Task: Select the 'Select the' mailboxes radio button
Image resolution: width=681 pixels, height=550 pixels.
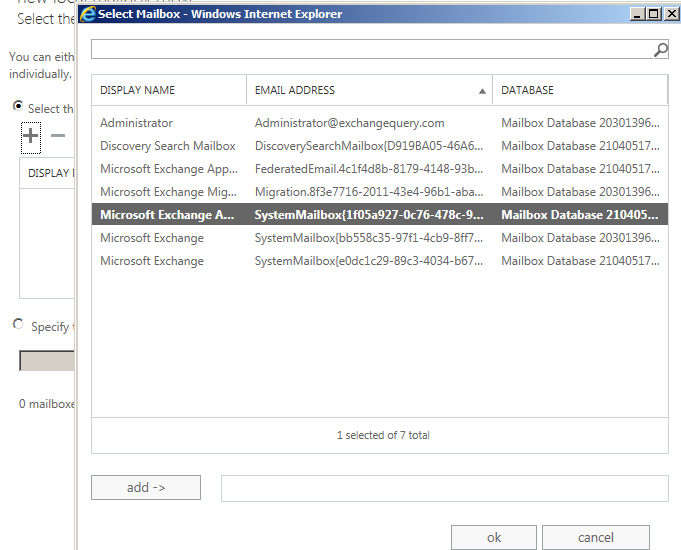Action: click(18, 106)
